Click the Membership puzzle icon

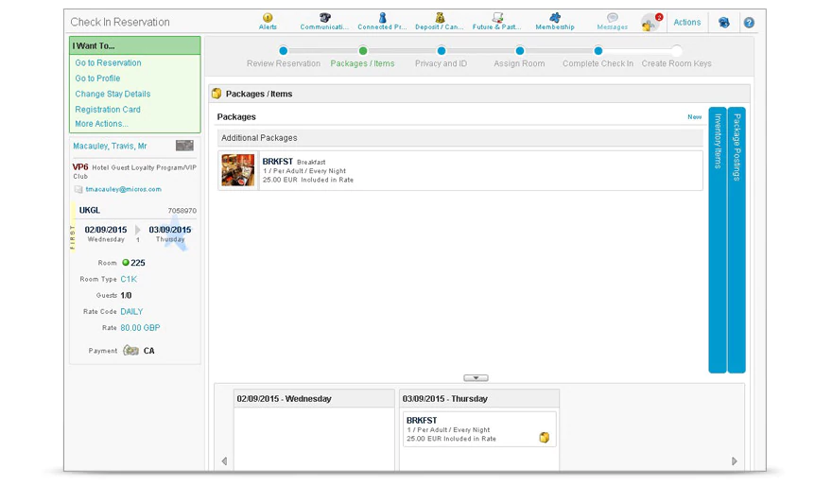pos(555,19)
